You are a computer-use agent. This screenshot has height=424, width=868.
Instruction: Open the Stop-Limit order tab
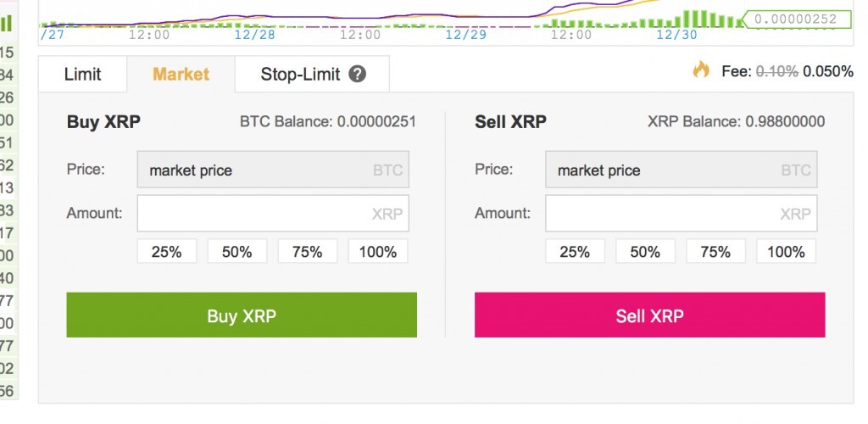coord(299,75)
